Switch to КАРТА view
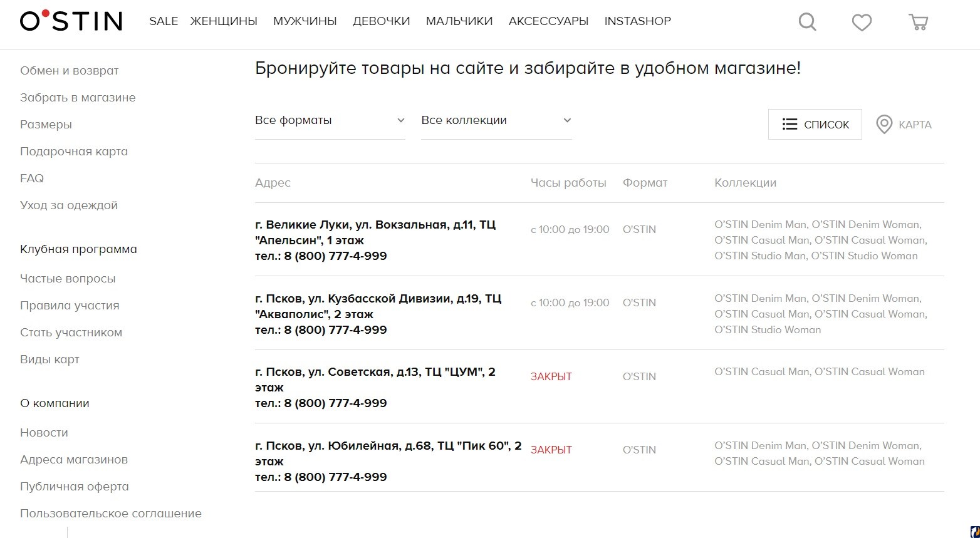The width and height of the screenshot is (980, 538). 904,125
